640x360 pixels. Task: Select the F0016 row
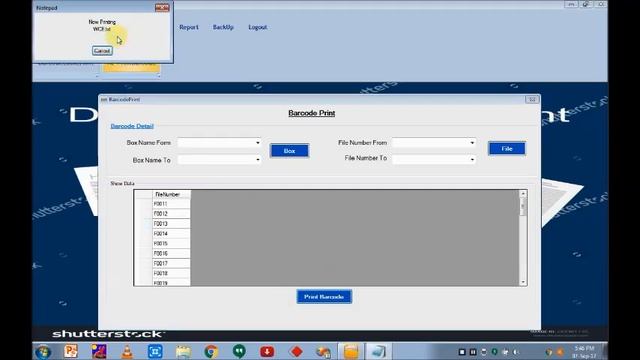(x=171, y=253)
